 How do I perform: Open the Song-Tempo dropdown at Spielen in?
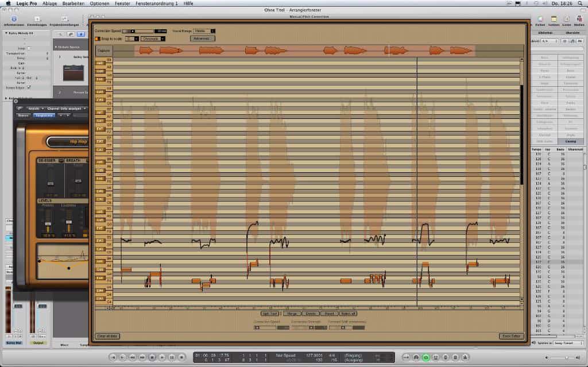[x=568, y=343]
